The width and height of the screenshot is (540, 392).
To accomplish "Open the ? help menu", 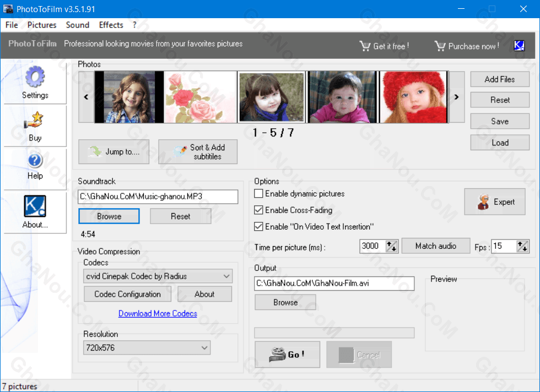I will pos(134,25).
